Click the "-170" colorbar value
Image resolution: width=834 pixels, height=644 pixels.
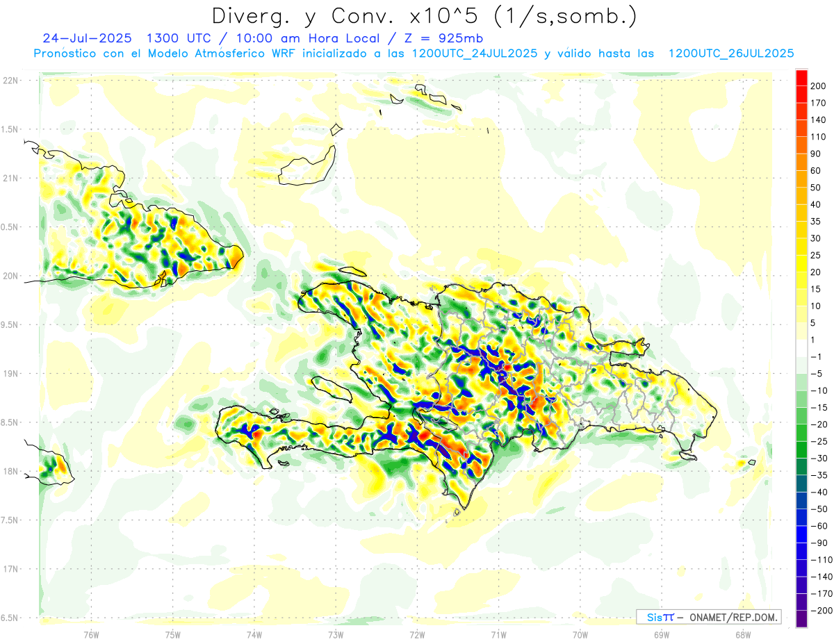823,593
